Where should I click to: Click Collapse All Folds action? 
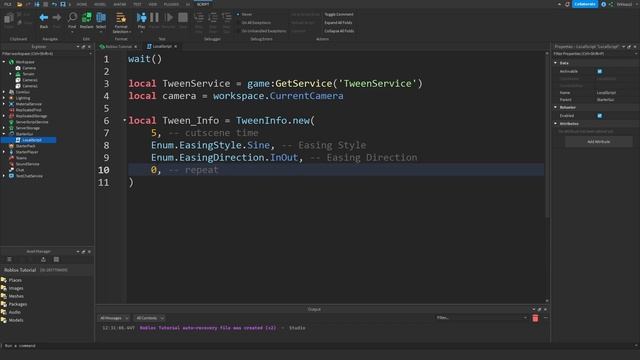pos(339,31)
